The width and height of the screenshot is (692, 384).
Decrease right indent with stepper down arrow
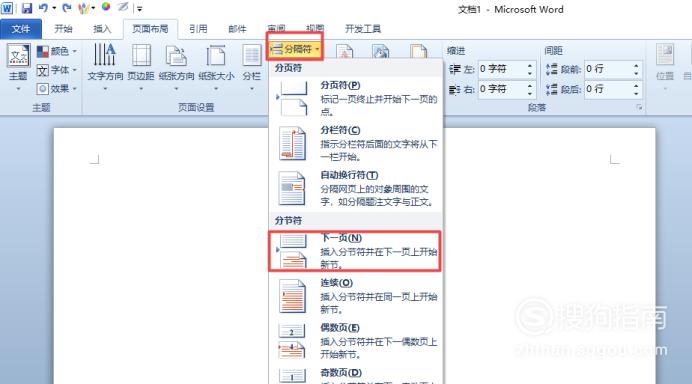pyautogui.click(x=530, y=94)
